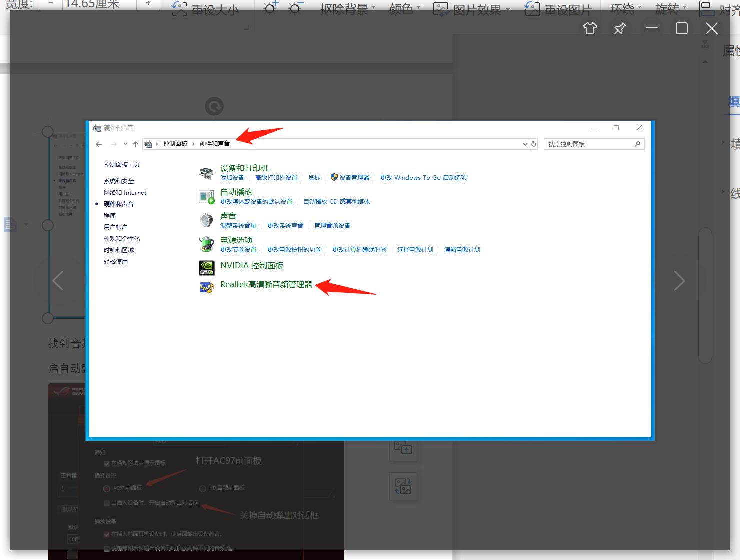
Task: Select 系统和安全 in the sidebar
Action: 119,181
